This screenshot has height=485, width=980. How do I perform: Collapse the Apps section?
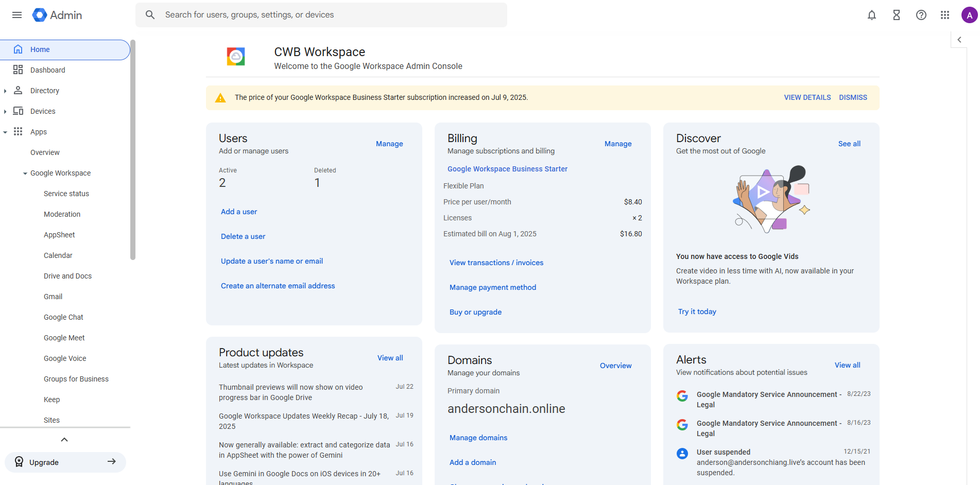pos(5,132)
